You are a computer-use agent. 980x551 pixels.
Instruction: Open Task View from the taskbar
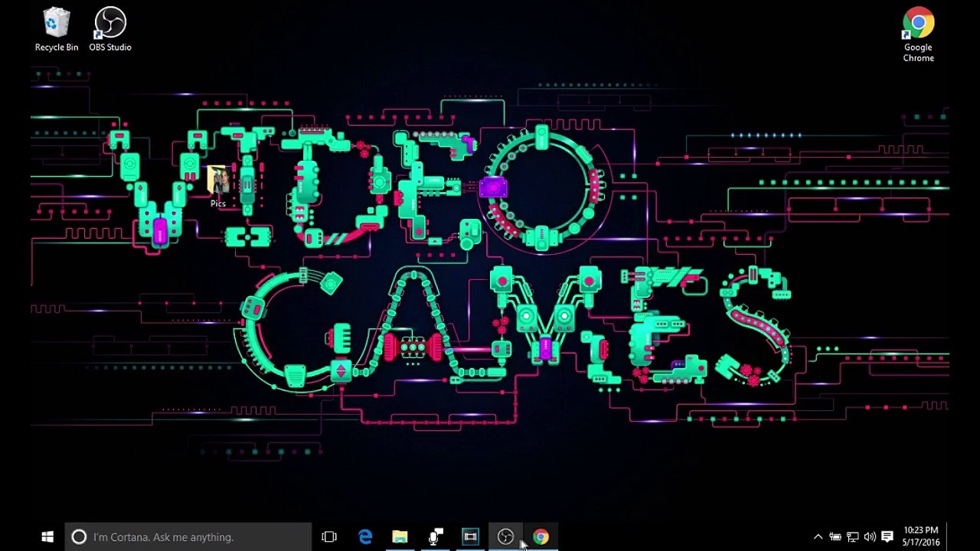(x=329, y=537)
